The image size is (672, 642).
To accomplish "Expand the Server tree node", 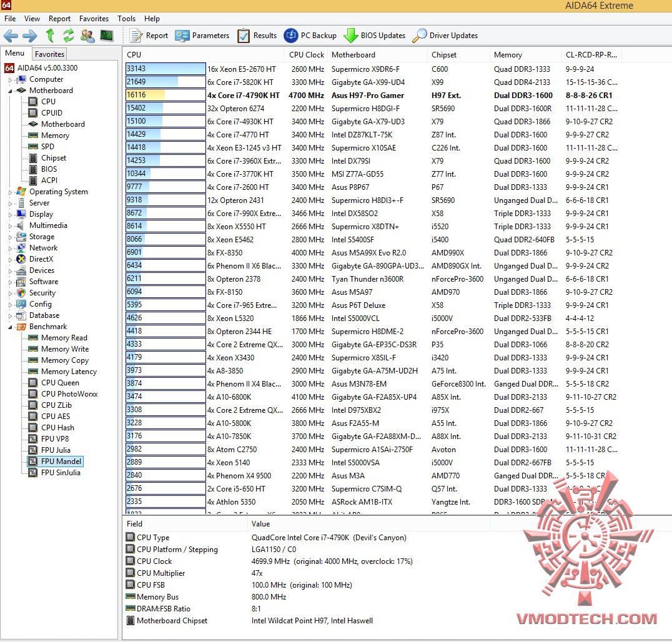I will 10,203.
